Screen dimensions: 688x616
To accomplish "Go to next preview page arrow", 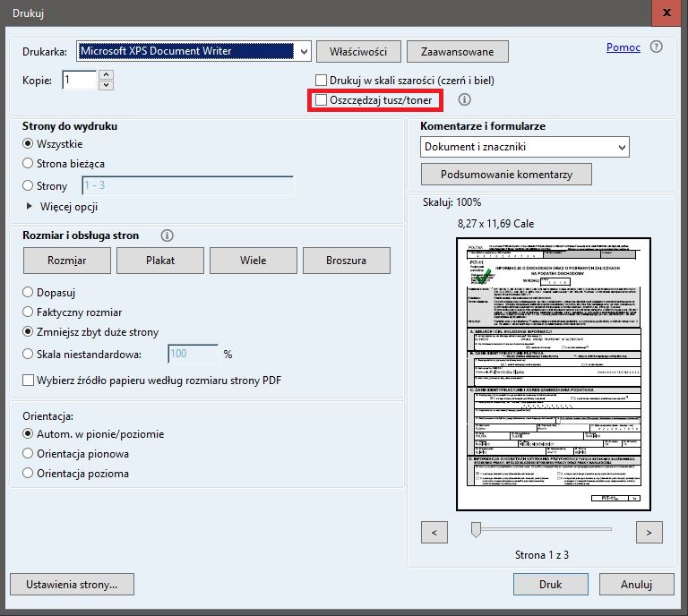I will pyautogui.click(x=649, y=532).
